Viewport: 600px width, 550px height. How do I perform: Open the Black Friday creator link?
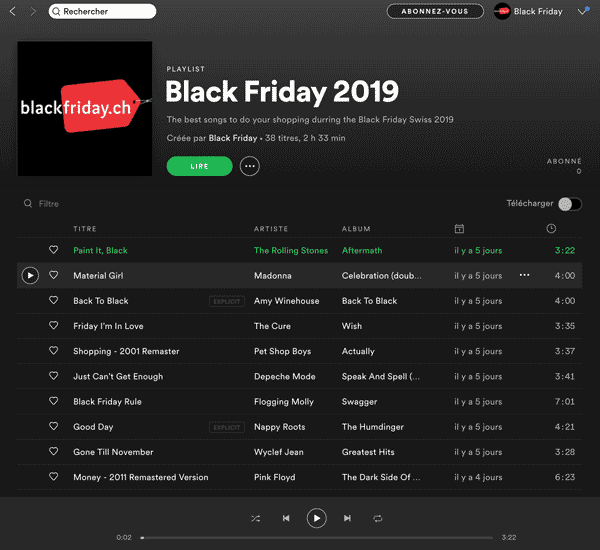coord(233,138)
